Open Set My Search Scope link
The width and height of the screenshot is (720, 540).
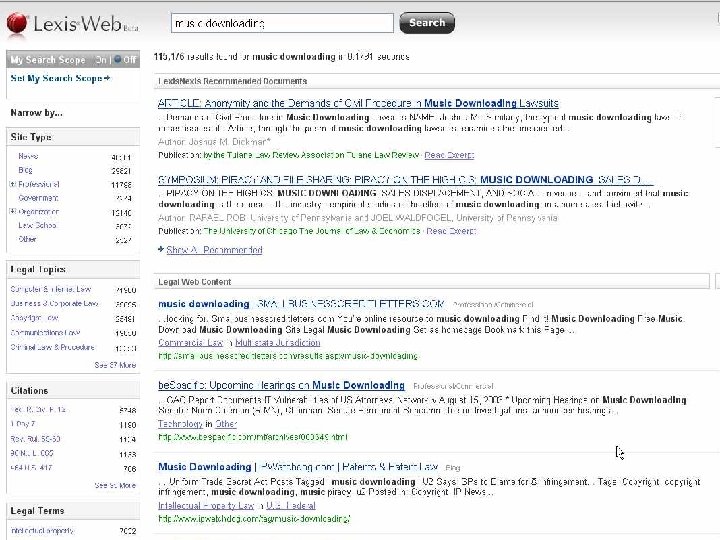pyautogui.click(x=60, y=79)
